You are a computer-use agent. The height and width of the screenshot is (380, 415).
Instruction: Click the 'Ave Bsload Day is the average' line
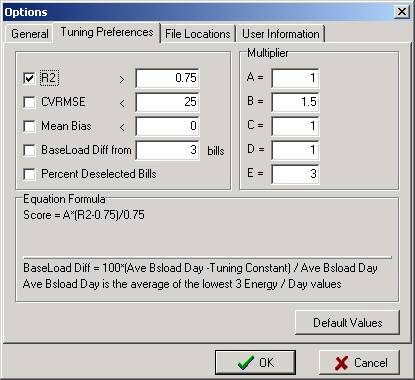(x=182, y=284)
